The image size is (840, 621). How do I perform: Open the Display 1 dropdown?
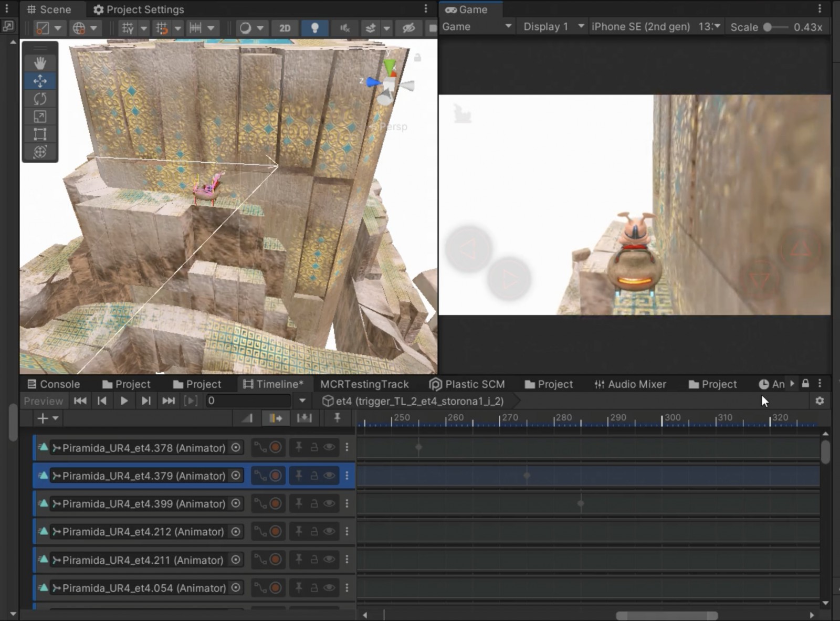pyautogui.click(x=554, y=27)
